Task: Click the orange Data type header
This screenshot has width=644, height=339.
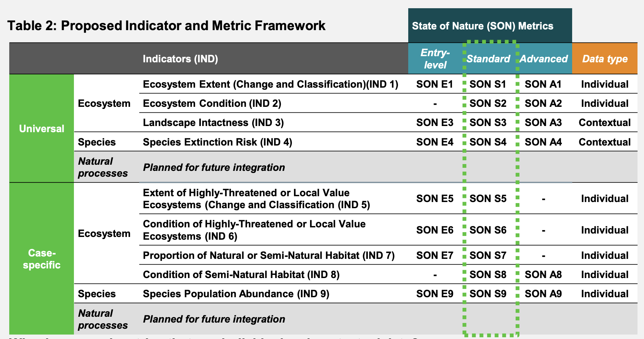Action: pyautogui.click(x=605, y=59)
